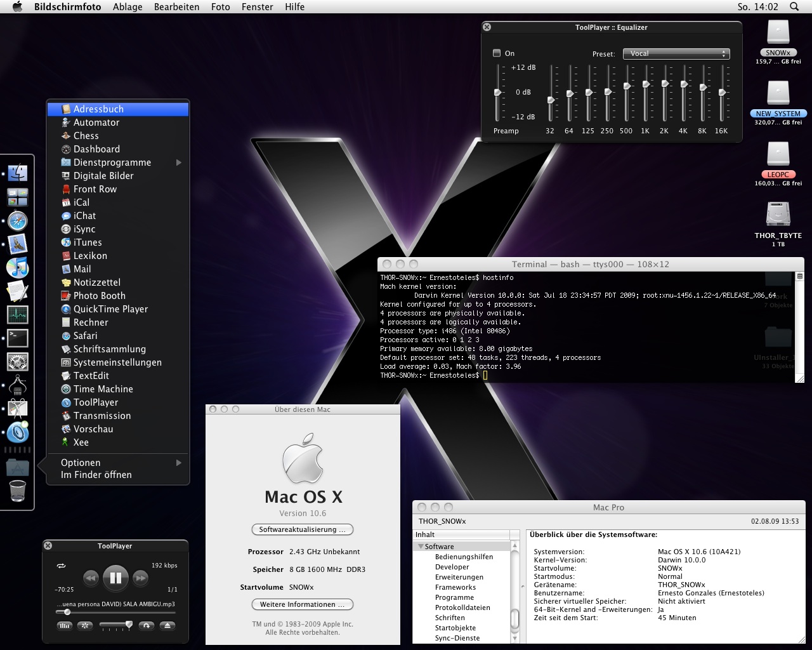Open the Fenster menu
Image resolution: width=812 pixels, height=650 pixels.
coord(258,7)
